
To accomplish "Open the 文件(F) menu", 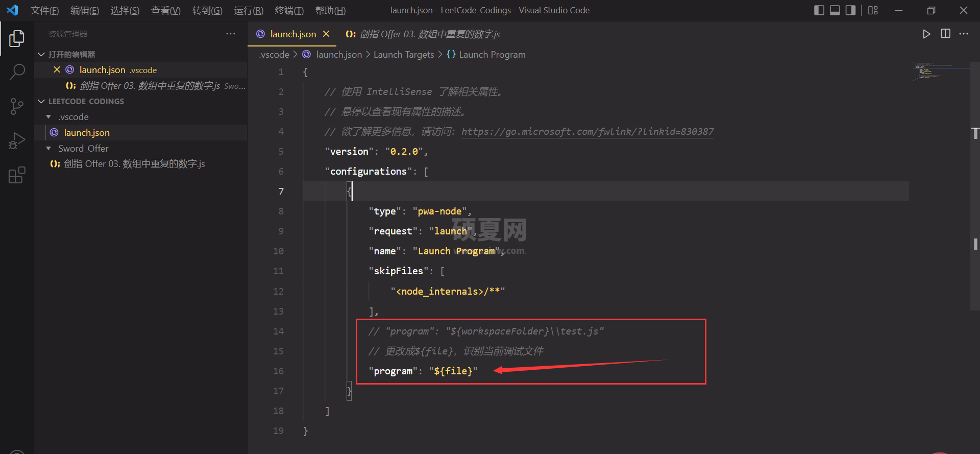I will click(x=45, y=10).
